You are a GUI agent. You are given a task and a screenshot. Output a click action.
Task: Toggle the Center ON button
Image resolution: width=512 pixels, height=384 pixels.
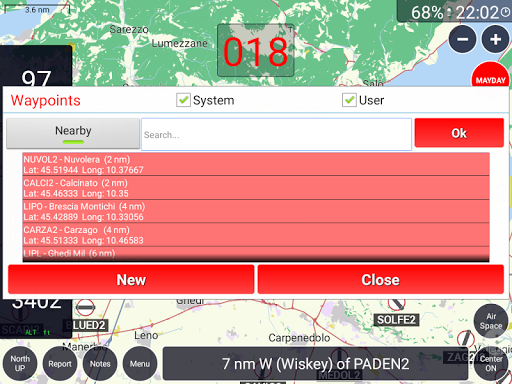pyautogui.click(x=491, y=363)
